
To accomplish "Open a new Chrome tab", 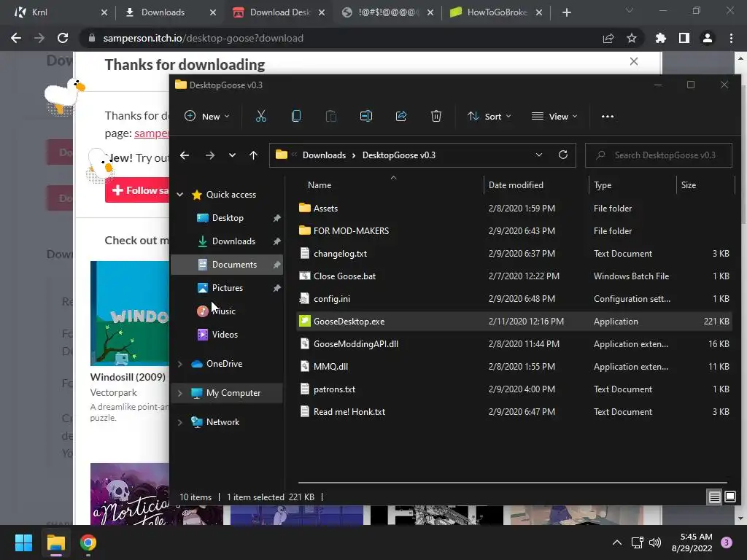I will pyautogui.click(x=566, y=12).
